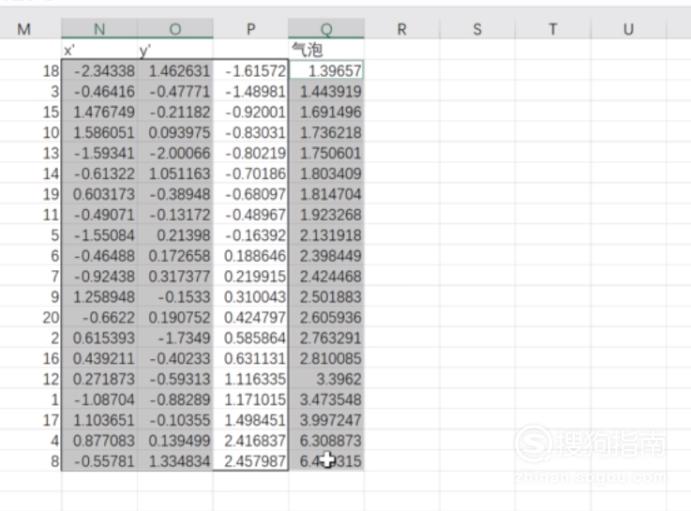Click cell containing 1.258948
The width and height of the screenshot is (691, 511).
coord(99,296)
